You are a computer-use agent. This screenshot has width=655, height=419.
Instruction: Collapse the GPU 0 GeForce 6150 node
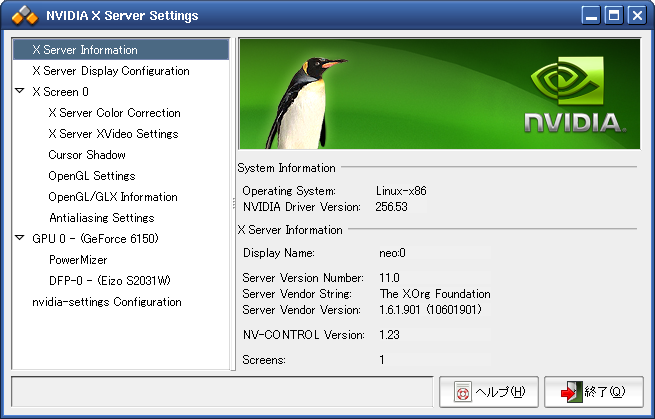[20, 239]
